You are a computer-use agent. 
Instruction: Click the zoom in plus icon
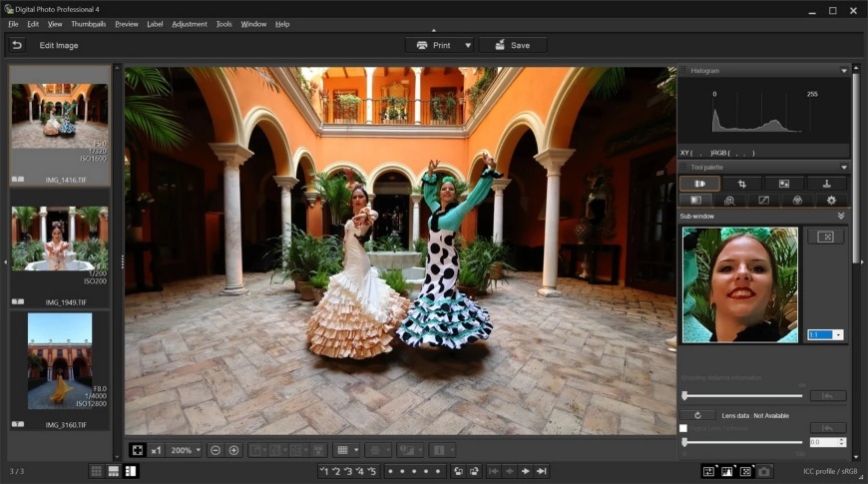234,450
